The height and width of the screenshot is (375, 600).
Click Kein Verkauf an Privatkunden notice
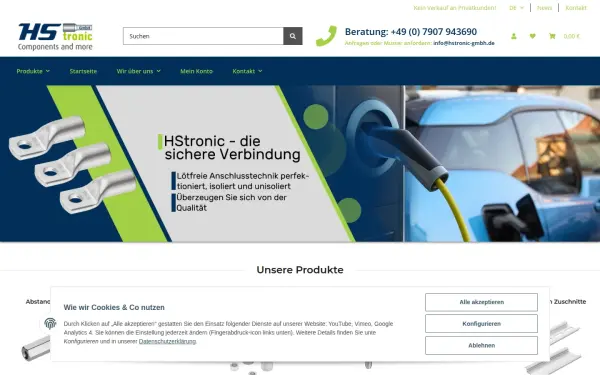coord(455,8)
